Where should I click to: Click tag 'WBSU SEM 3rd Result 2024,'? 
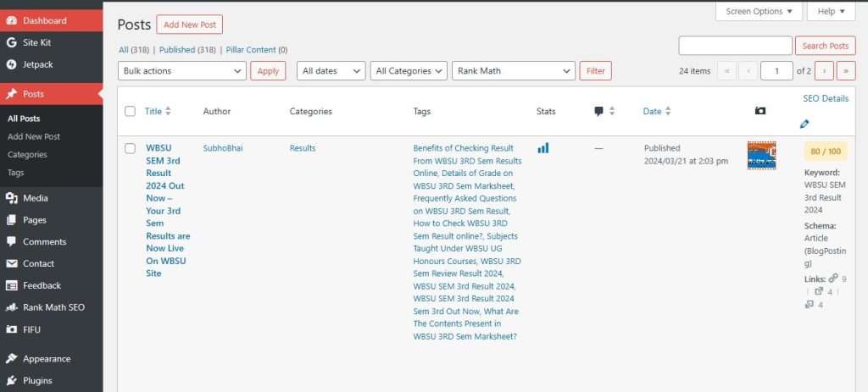point(465,286)
